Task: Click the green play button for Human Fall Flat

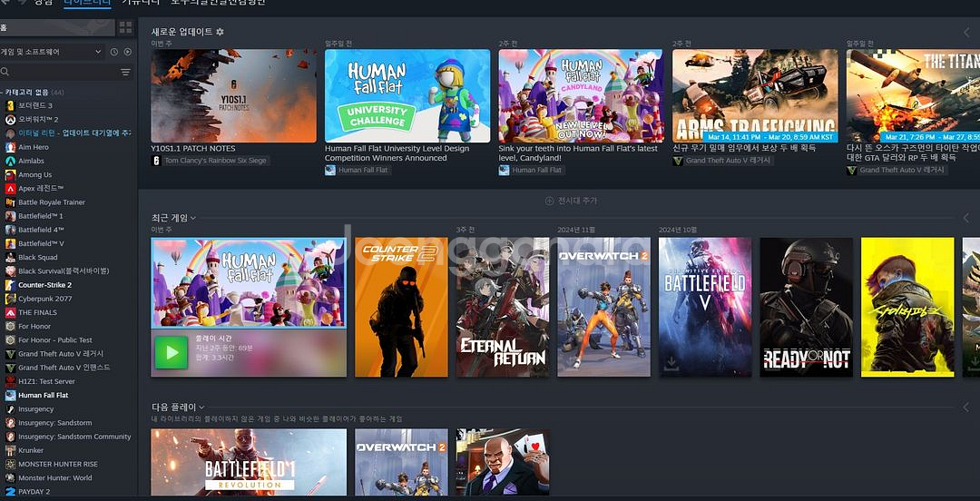Action: [171, 353]
